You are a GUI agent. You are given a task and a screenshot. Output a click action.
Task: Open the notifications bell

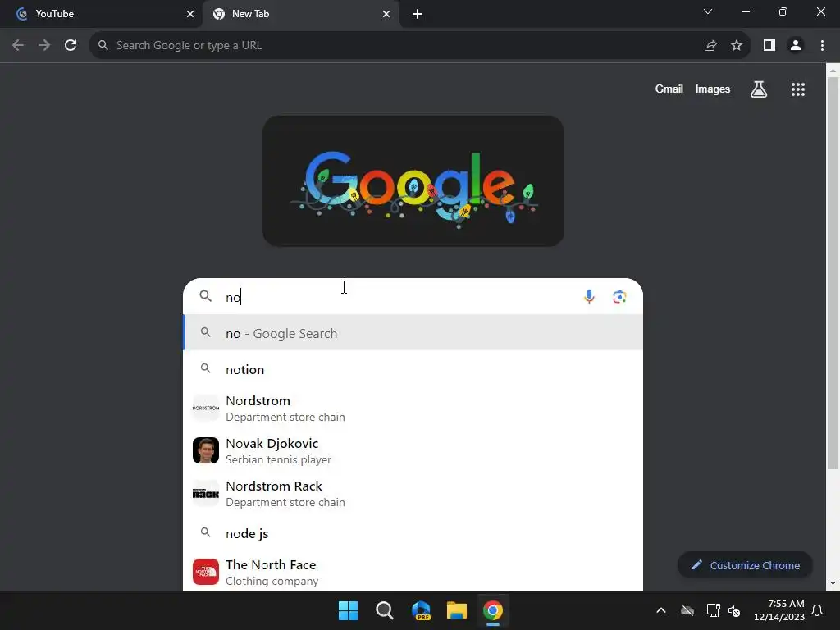pos(818,610)
